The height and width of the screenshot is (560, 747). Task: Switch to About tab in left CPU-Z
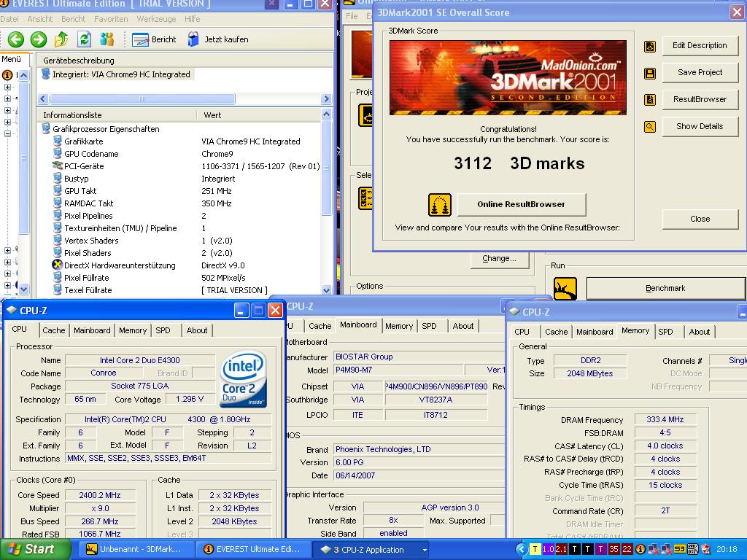pos(197,330)
